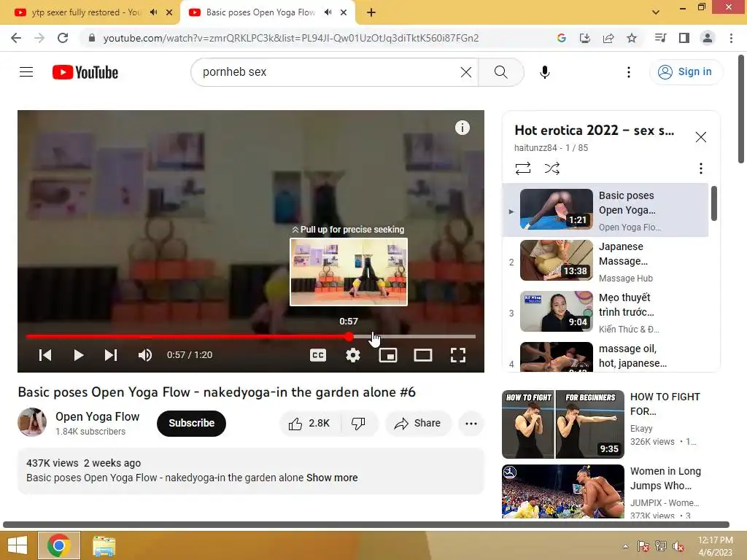Mute the first tab audio icon

[x=153, y=12]
